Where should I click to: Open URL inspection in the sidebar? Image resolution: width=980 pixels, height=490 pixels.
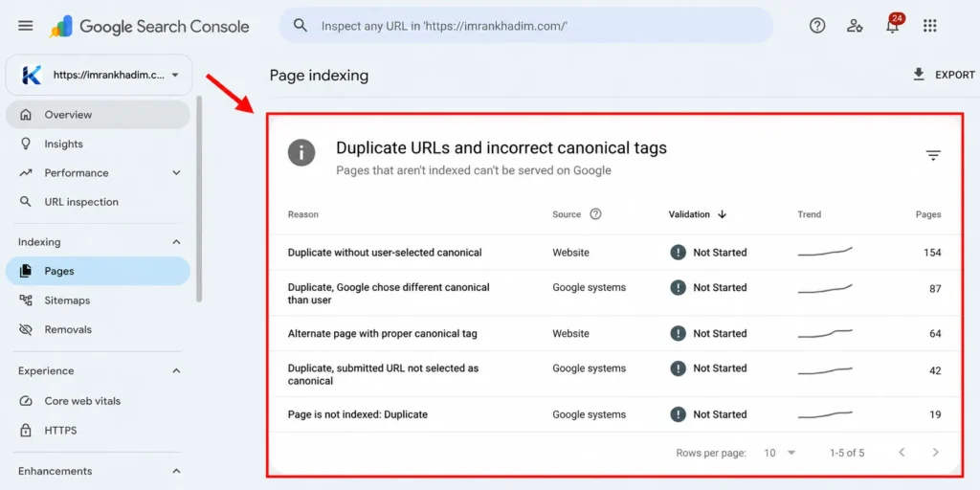[x=98, y=202]
